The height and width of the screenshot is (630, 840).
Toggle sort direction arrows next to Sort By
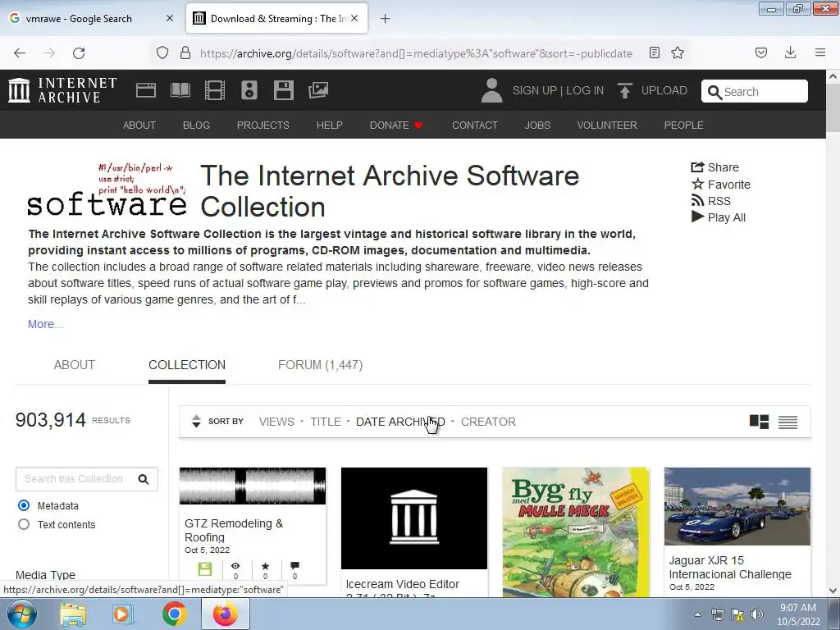[x=196, y=422]
